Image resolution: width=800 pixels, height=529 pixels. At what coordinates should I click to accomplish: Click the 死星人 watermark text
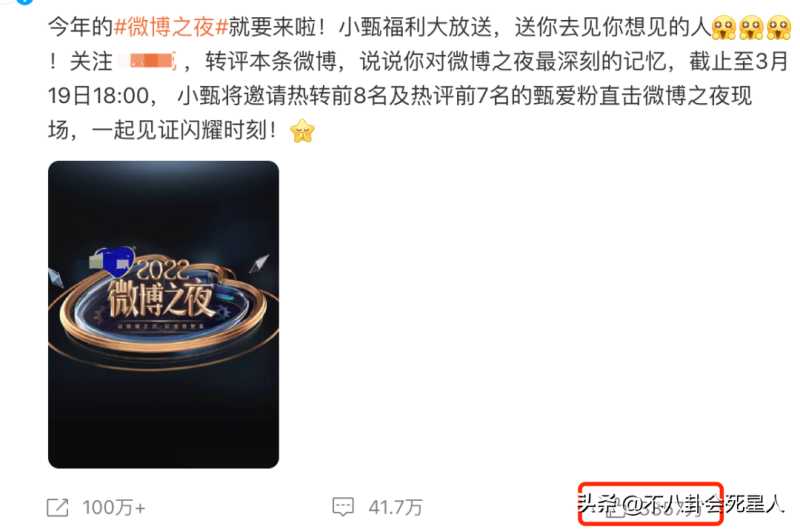pyautogui.click(x=754, y=505)
